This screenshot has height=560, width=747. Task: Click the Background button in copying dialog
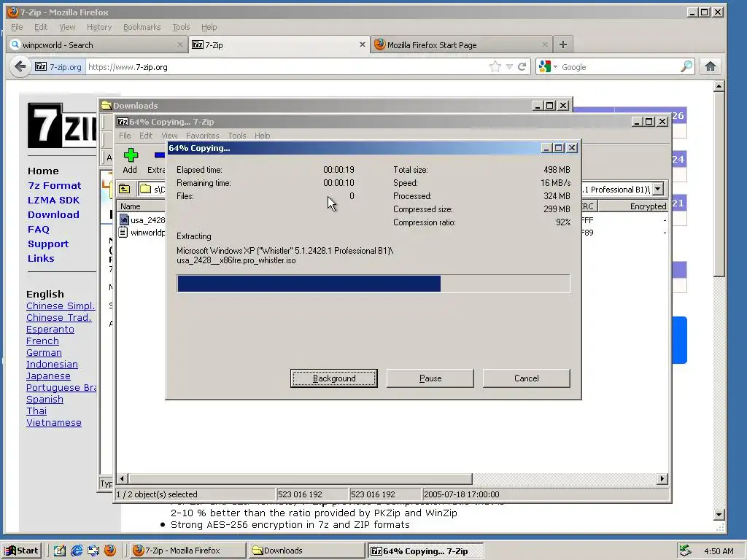point(333,378)
